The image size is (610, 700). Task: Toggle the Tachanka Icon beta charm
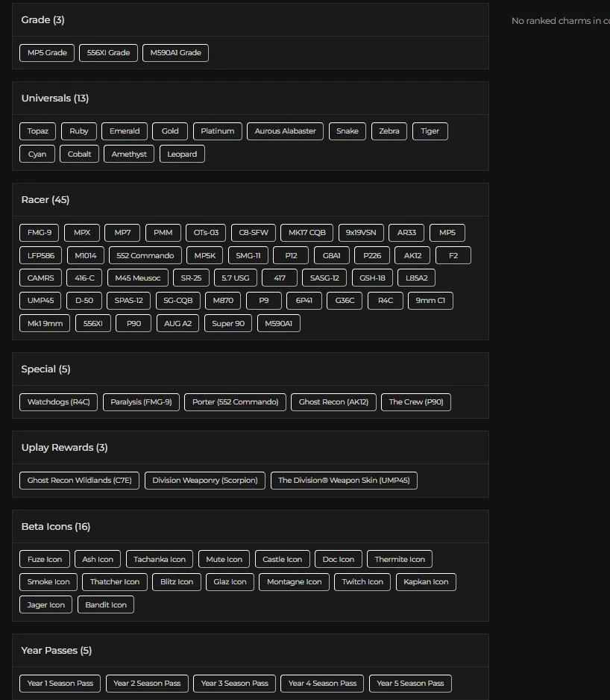[x=160, y=560]
